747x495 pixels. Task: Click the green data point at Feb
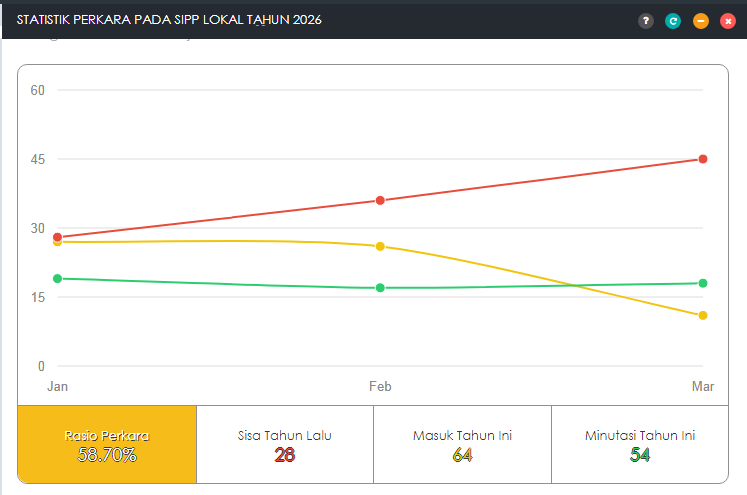coord(380,288)
